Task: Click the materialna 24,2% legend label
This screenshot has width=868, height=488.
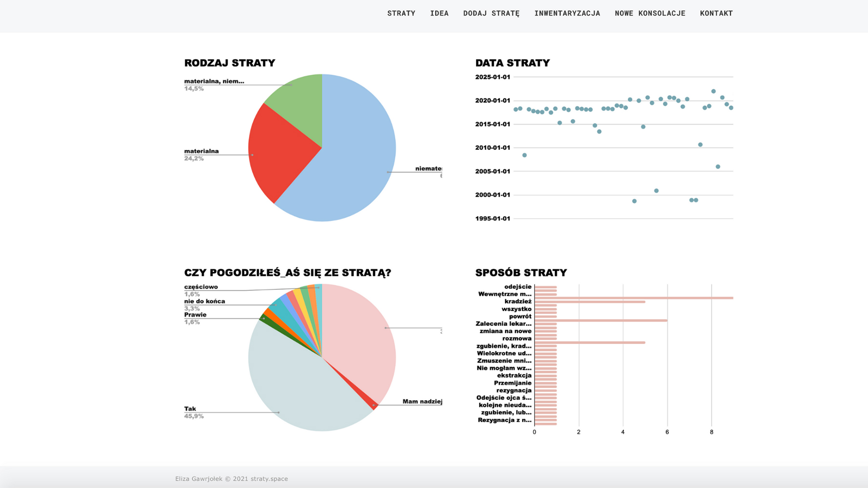Action: [x=201, y=155]
